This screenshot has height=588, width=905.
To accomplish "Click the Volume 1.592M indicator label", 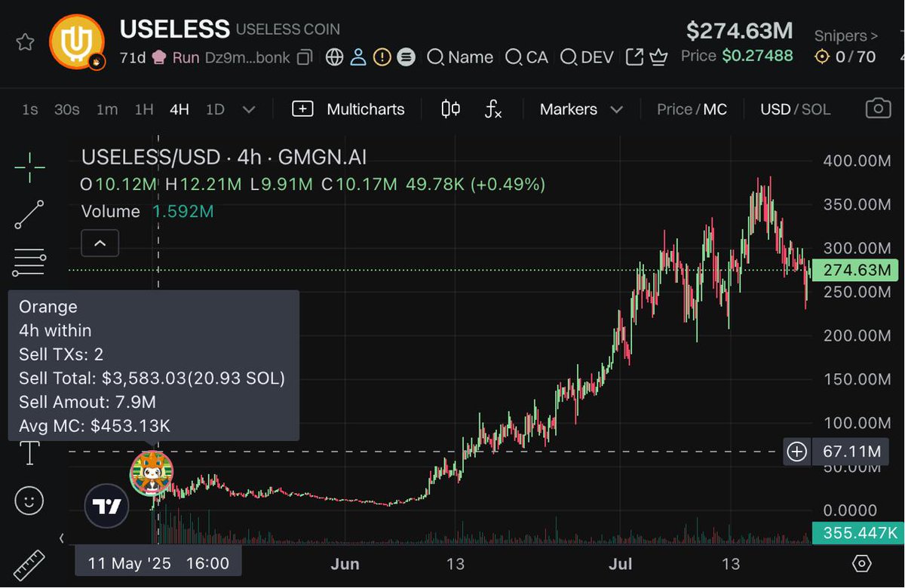I will click(147, 212).
